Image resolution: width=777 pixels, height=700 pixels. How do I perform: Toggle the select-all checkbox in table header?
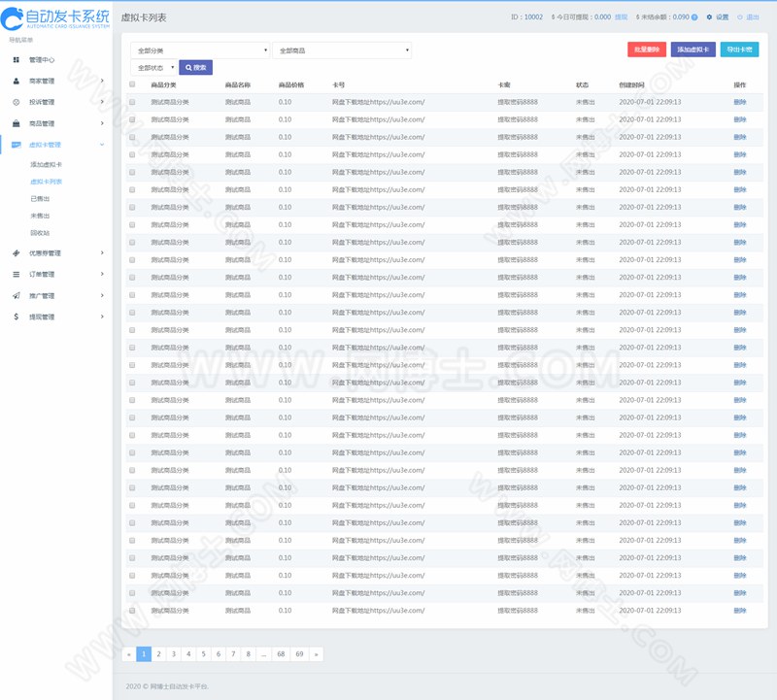[x=132, y=84]
